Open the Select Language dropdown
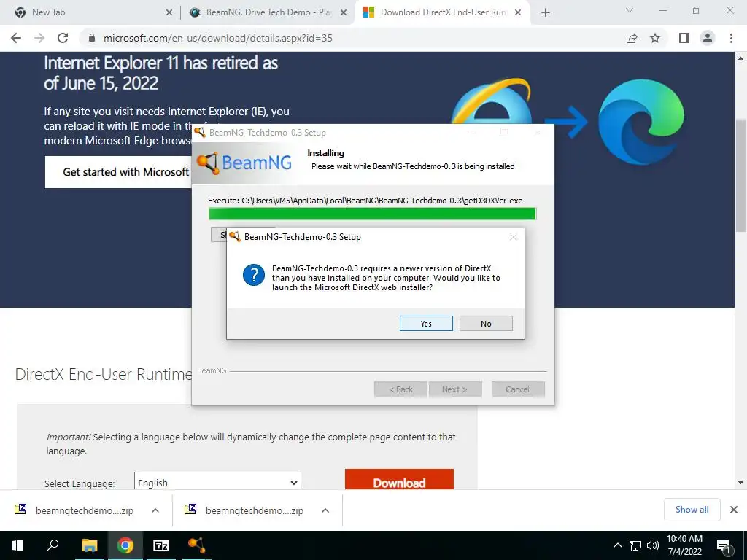The image size is (747, 560). [x=217, y=481]
